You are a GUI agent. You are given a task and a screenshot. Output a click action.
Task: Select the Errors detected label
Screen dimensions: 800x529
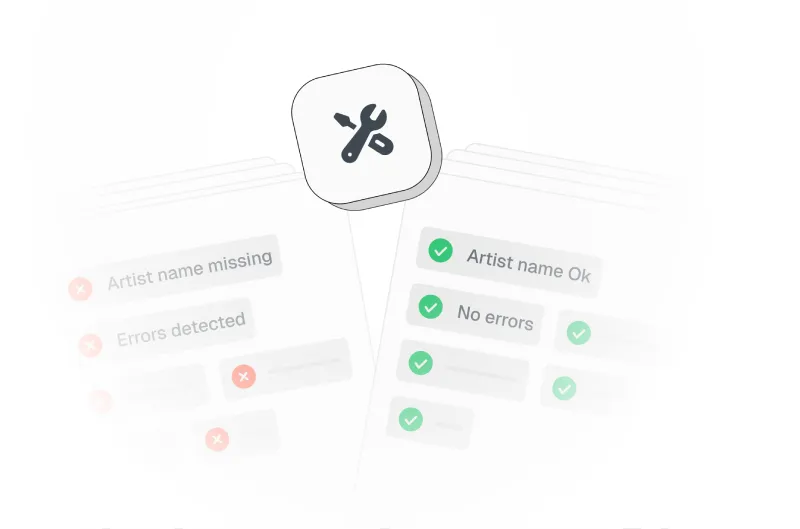(x=181, y=329)
